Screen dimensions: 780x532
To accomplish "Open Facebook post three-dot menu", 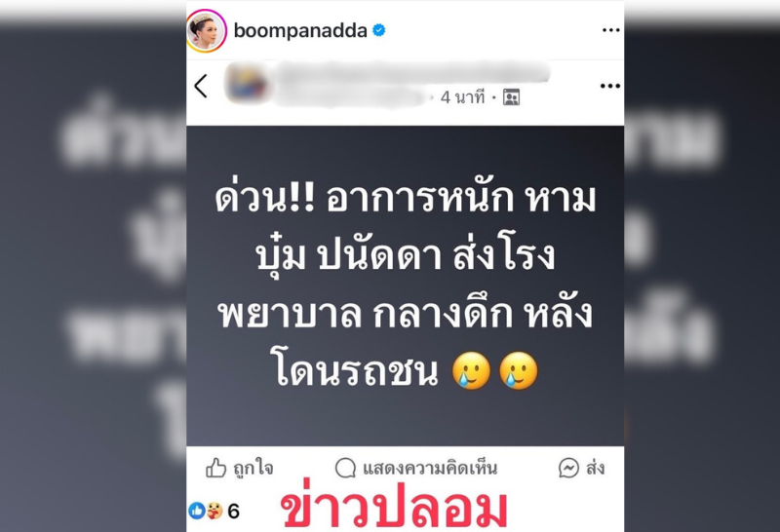I will (x=610, y=86).
